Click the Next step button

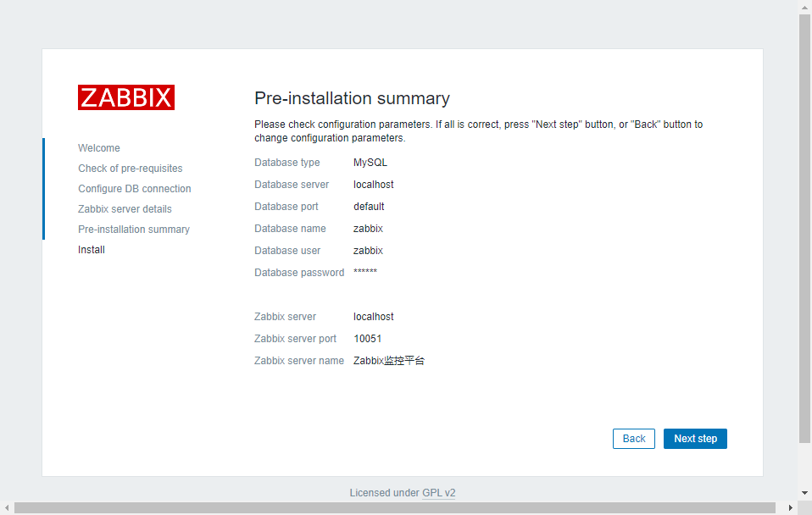[695, 439]
